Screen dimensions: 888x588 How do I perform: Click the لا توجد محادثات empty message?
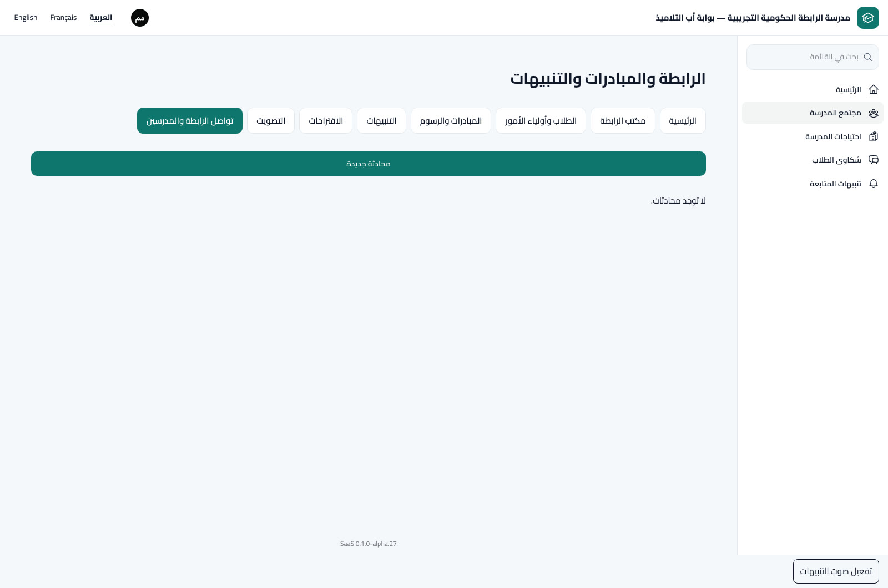click(678, 201)
